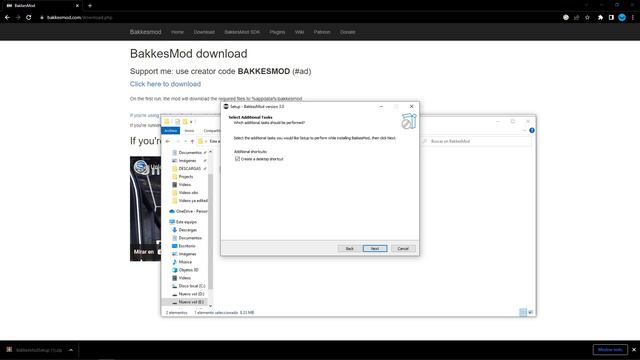Click the browser forward arrow

(x=18, y=18)
